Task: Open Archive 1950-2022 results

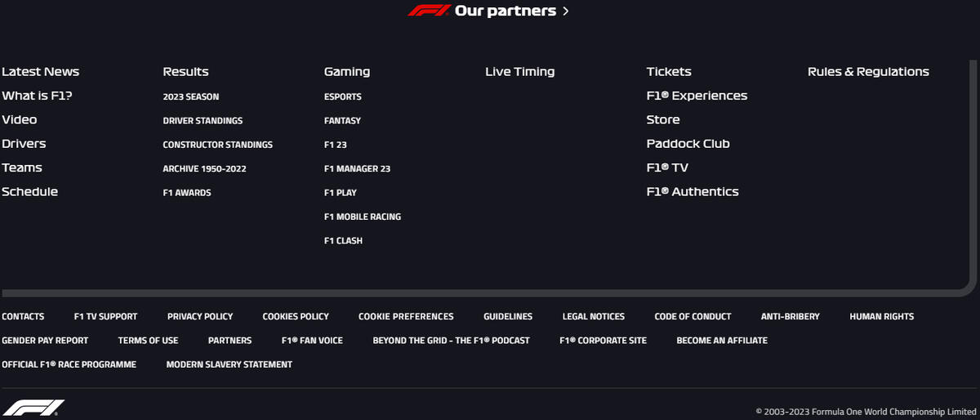Action: 204,169
